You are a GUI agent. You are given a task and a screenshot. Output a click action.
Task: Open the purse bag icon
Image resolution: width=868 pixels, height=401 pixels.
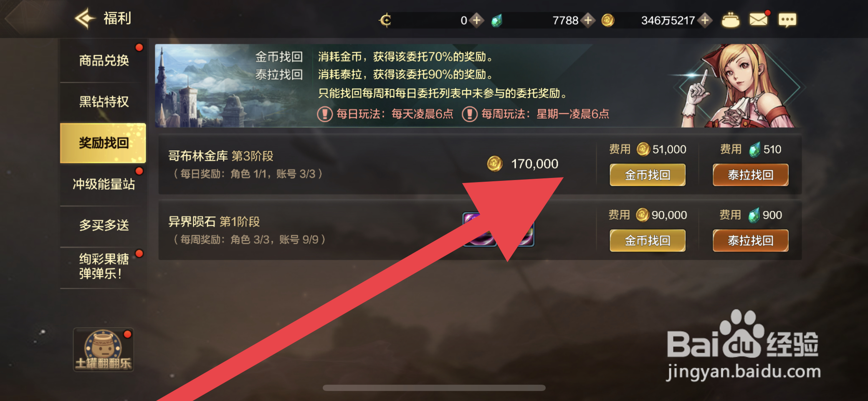click(730, 20)
